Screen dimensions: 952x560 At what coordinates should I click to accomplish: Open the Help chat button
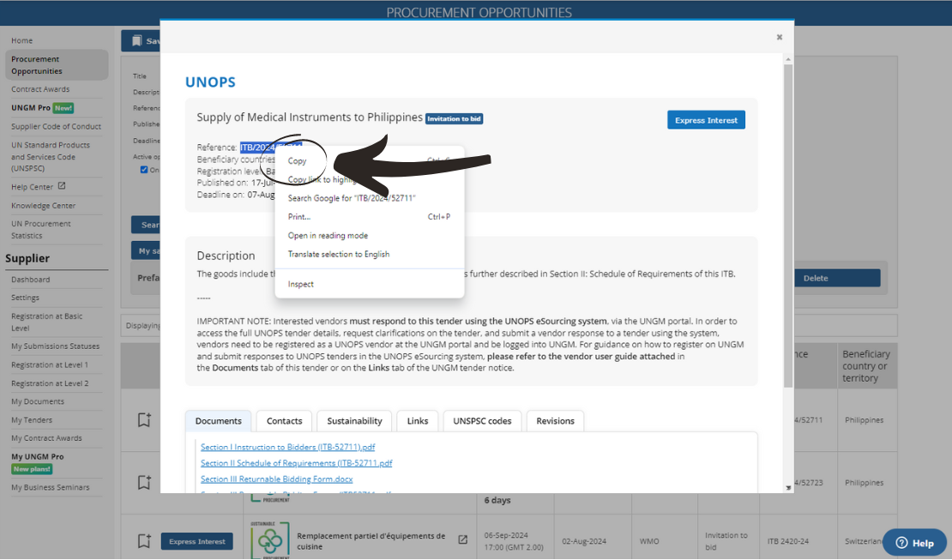pyautogui.click(x=914, y=543)
